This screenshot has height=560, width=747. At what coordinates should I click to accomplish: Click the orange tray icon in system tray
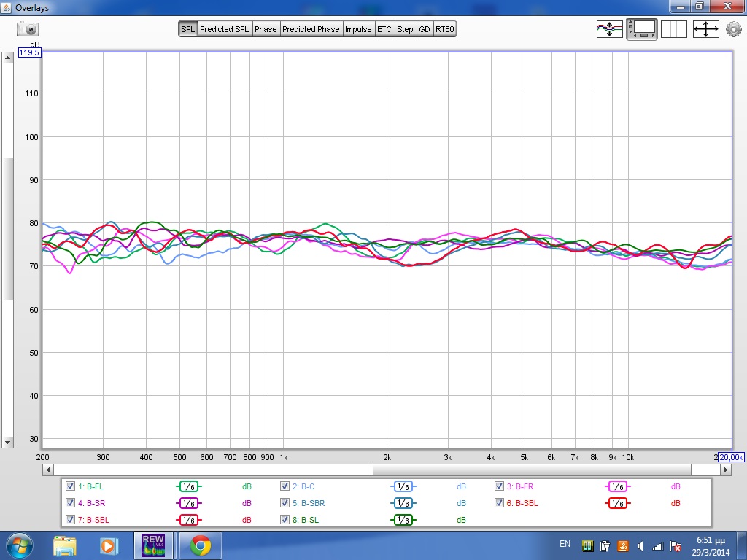[x=622, y=546]
